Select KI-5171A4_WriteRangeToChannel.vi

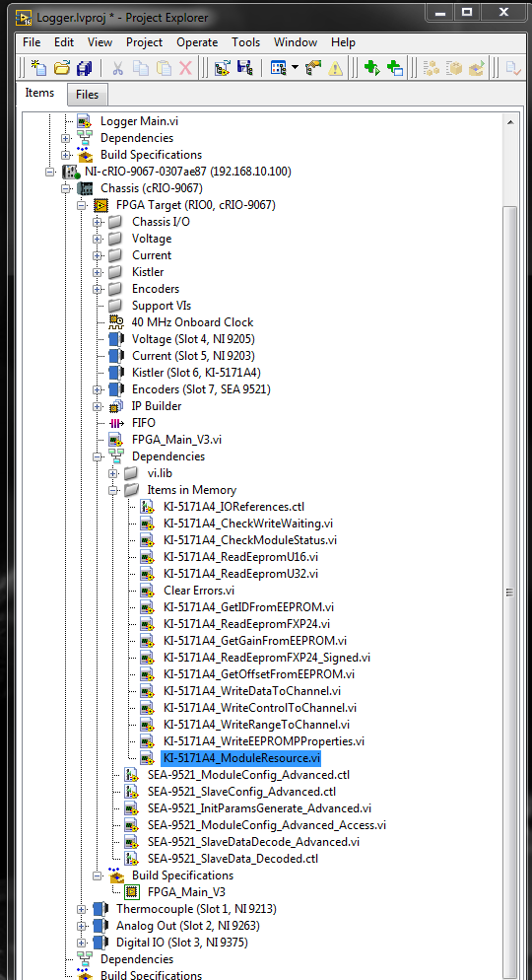coord(256,725)
